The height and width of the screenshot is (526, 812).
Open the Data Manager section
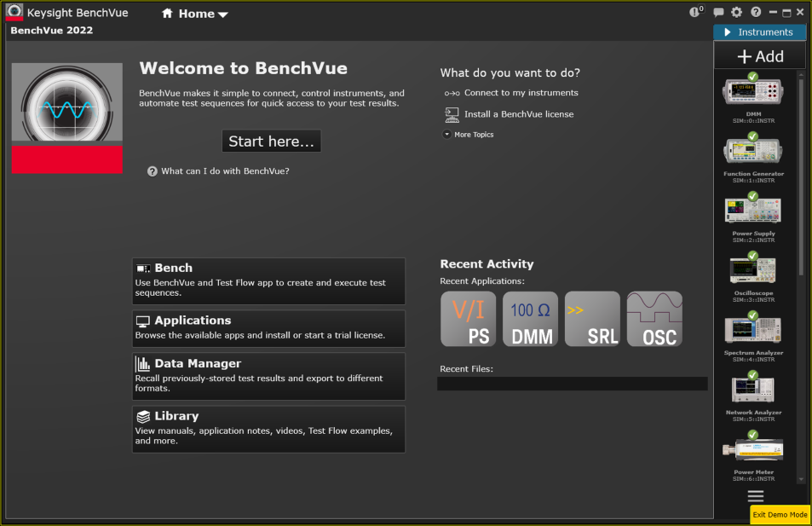pos(268,376)
